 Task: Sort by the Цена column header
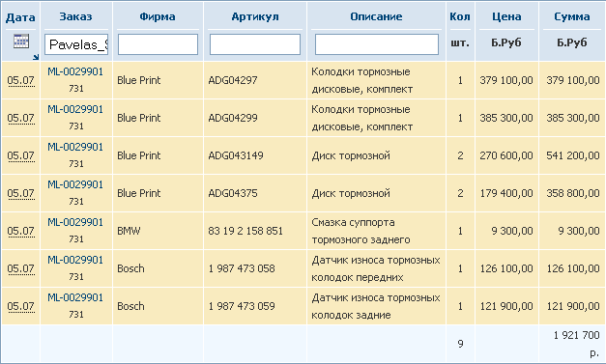[506, 16]
